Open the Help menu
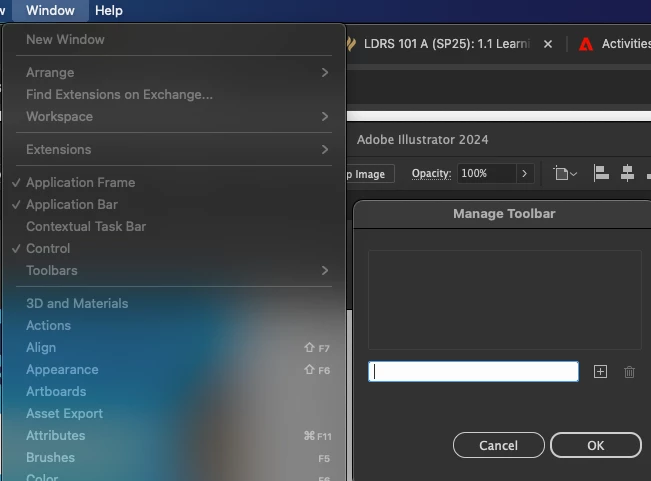Image resolution: width=651 pixels, height=481 pixels. pos(109,10)
